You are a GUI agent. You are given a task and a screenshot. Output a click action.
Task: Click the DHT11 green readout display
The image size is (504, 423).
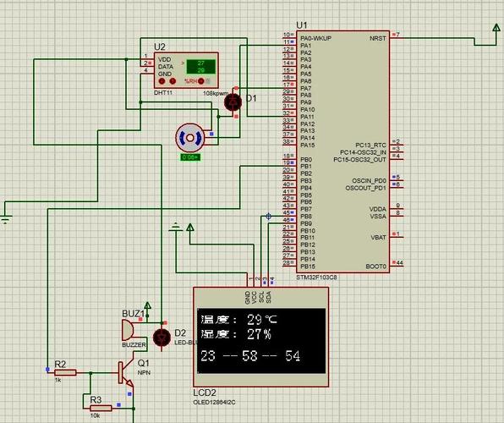point(201,67)
